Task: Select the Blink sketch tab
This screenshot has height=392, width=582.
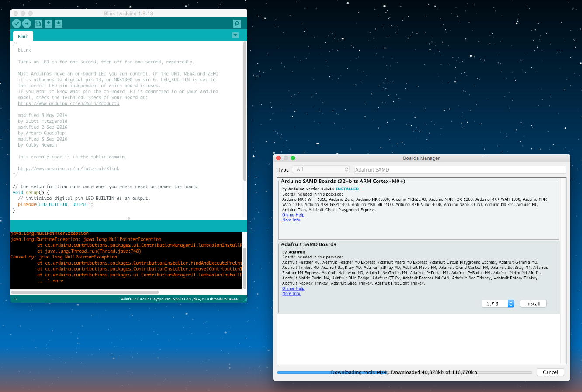Action: pyautogui.click(x=23, y=37)
